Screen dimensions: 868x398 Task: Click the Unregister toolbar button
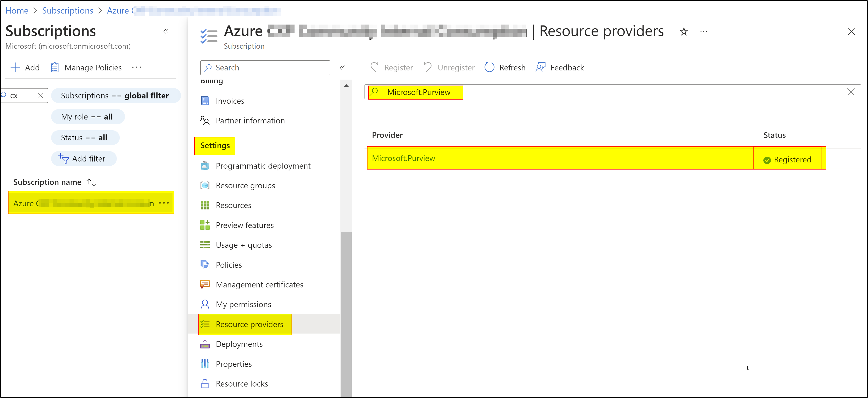tap(449, 67)
